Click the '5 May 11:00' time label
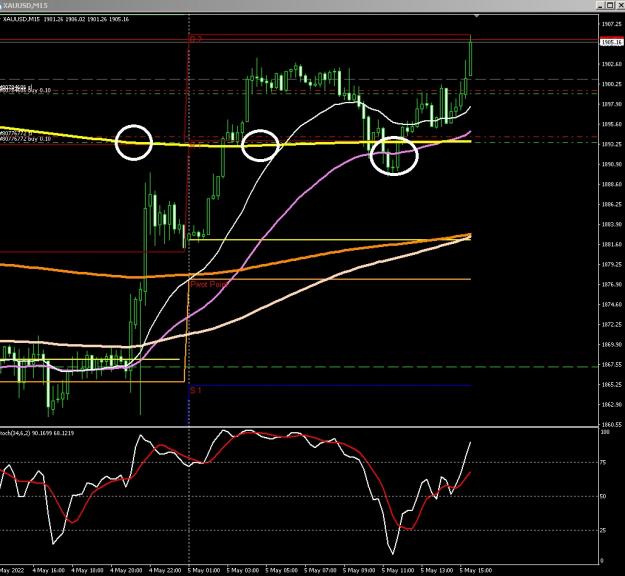Screen dimensions: 625x576 click(398, 570)
